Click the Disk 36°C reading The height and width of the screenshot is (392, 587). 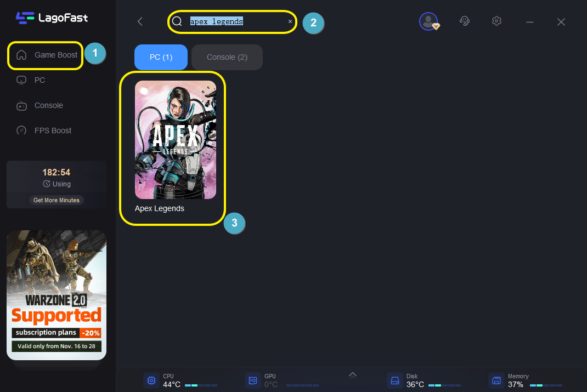point(415,384)
